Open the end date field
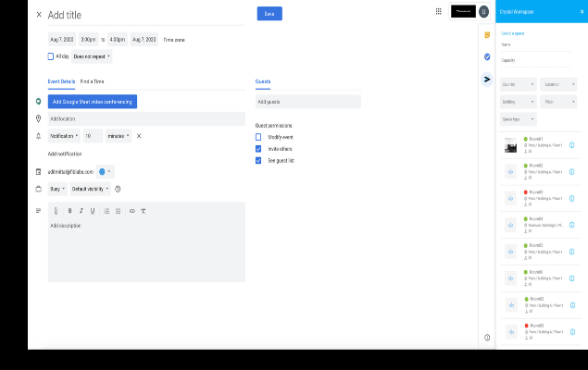588x370 pixels. tap(144, 40)
